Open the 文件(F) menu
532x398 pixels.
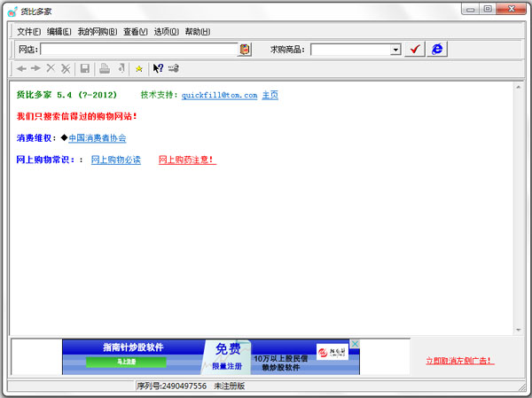[x=29, y=32]
